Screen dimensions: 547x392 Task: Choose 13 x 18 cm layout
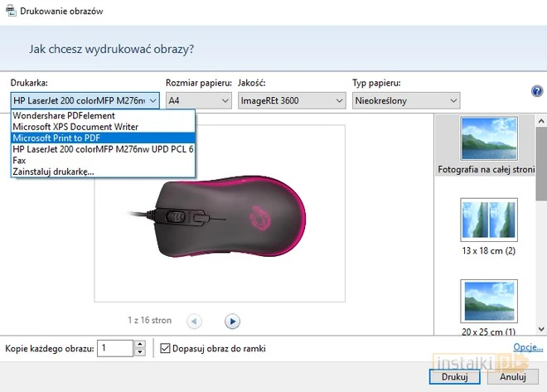pos(488,220)
